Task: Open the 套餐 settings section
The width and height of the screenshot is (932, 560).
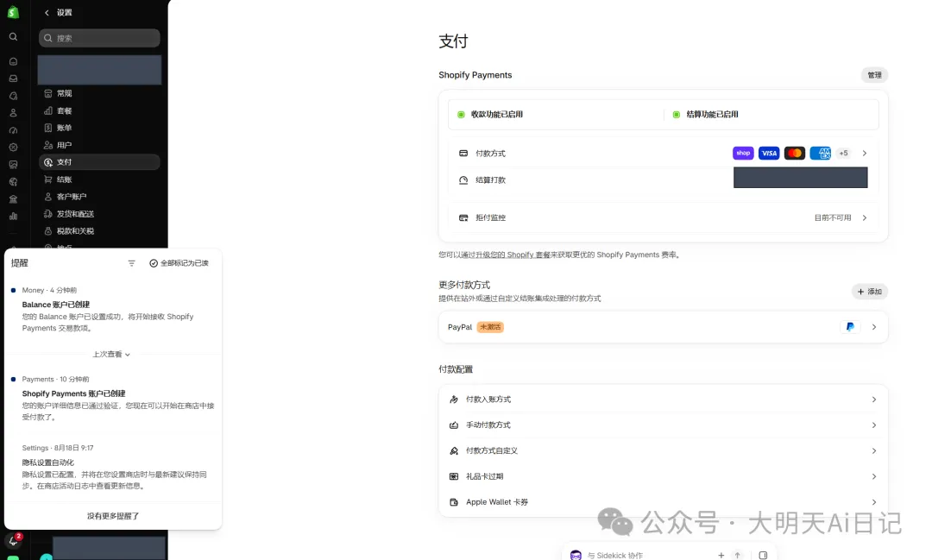Action: [x=99, y=110]
